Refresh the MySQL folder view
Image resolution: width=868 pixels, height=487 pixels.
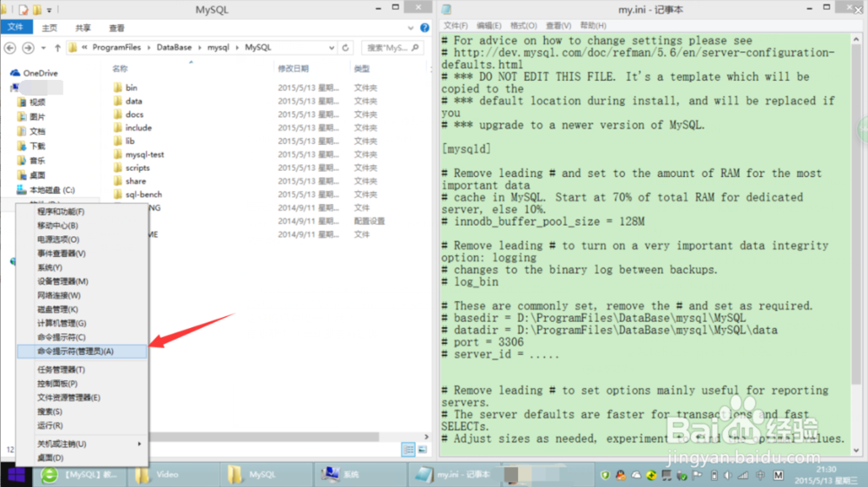[345, 48]
